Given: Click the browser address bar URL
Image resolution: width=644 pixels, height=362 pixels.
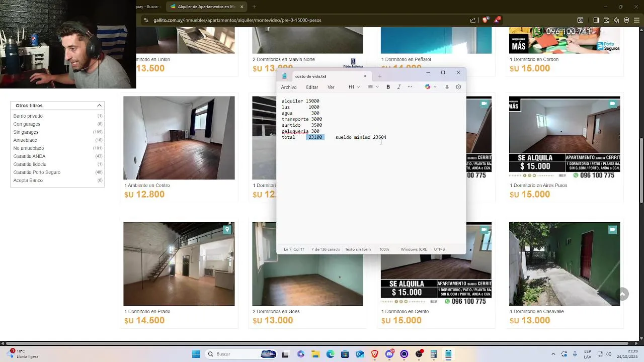Looking at the screenshot, I should pos(237,20).
